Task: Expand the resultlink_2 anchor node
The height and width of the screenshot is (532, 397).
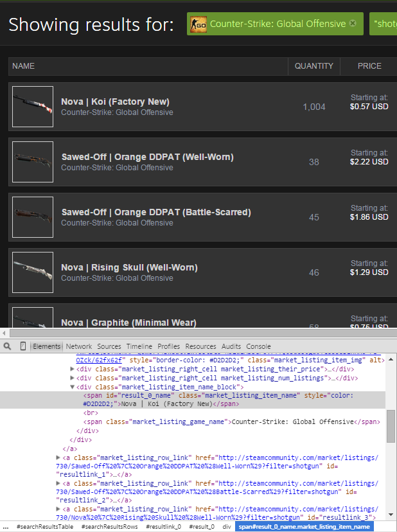Action: (58, 483)
